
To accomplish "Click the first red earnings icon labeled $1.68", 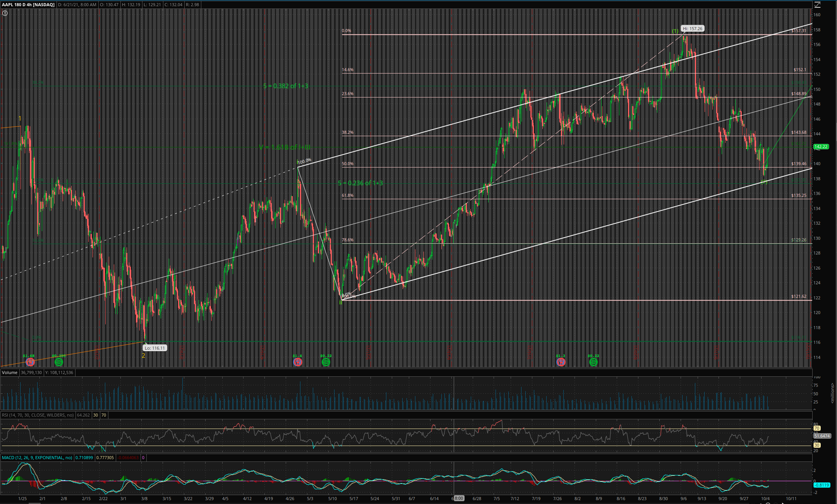I will point(30,362).
